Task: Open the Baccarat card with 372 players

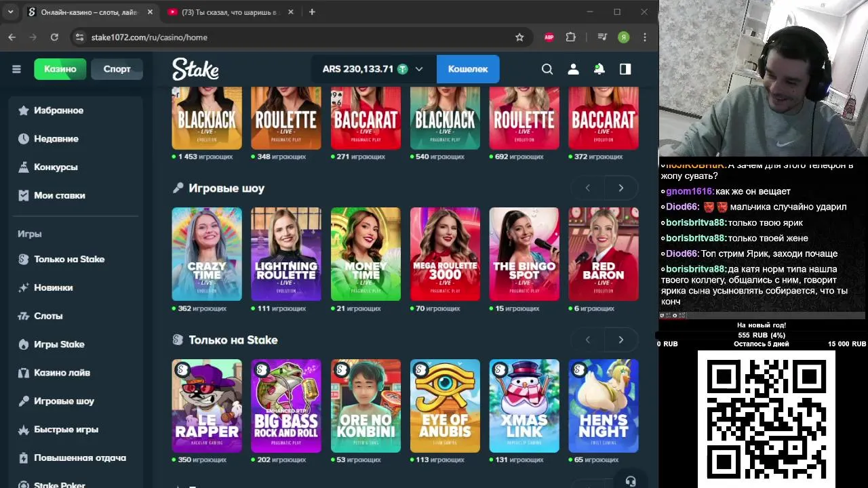Action: (604, 119)
